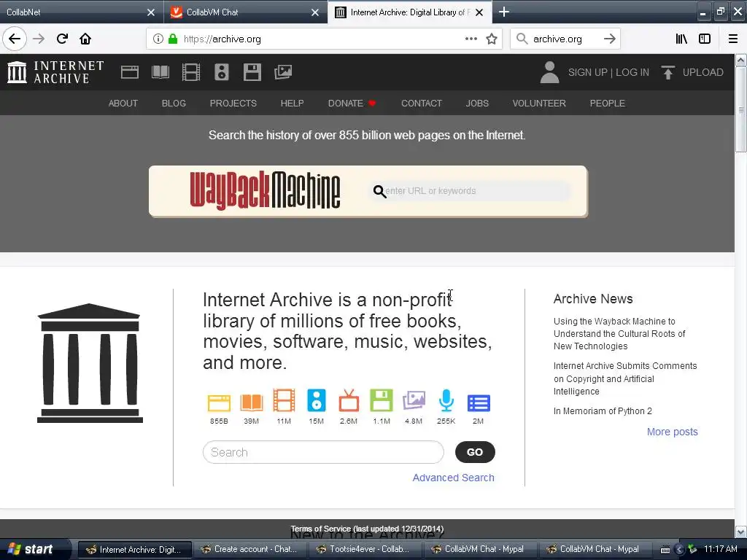Open the Video film icon in header
747x560 pixels.
pos(191,72)
